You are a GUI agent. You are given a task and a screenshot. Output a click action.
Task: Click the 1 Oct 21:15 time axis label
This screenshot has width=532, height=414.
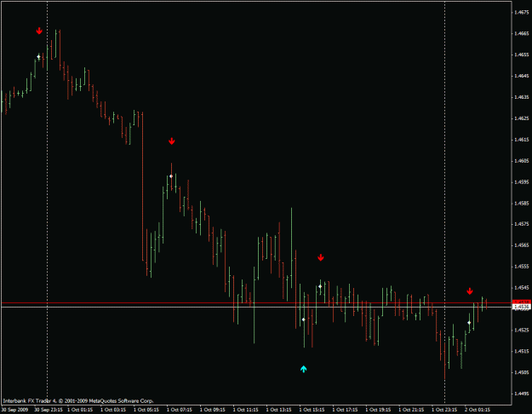(411, 410)
